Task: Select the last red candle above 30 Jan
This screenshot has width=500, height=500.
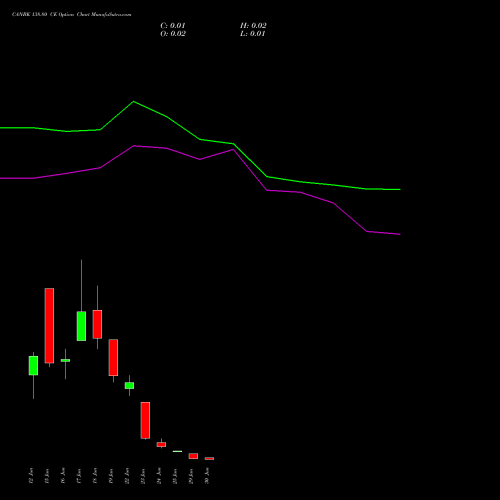Action: 209,459
